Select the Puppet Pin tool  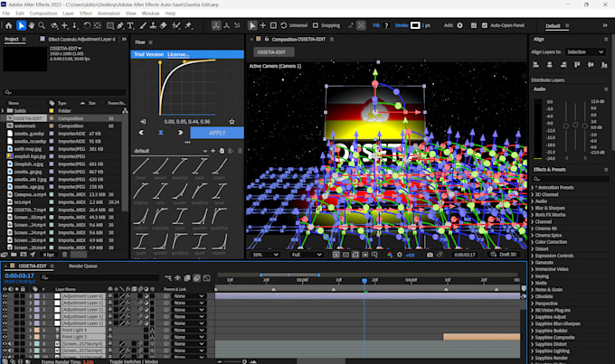(x=188, y=26)
